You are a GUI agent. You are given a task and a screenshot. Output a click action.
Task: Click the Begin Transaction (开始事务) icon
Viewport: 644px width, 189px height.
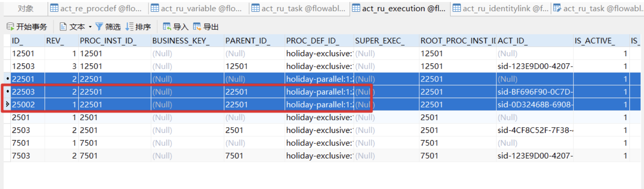tap(10, 27)
